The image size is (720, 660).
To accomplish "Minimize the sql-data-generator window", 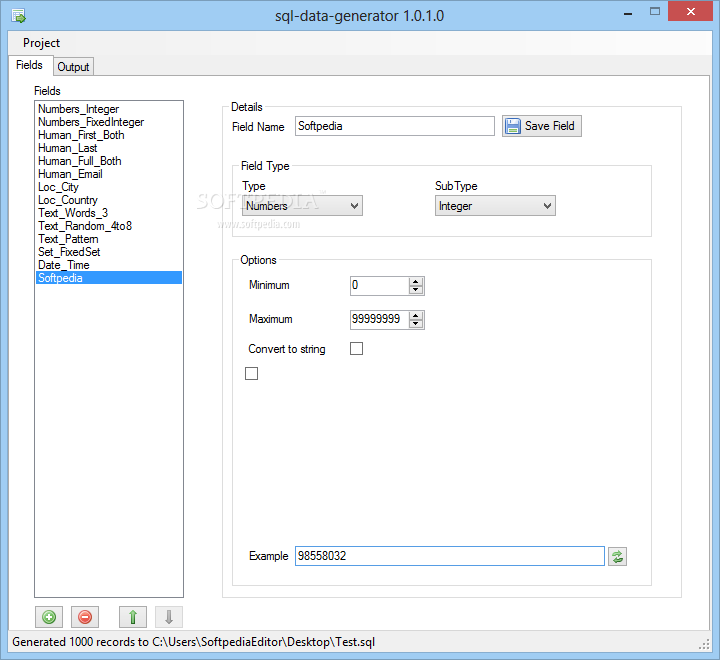I will coord(628,12).
